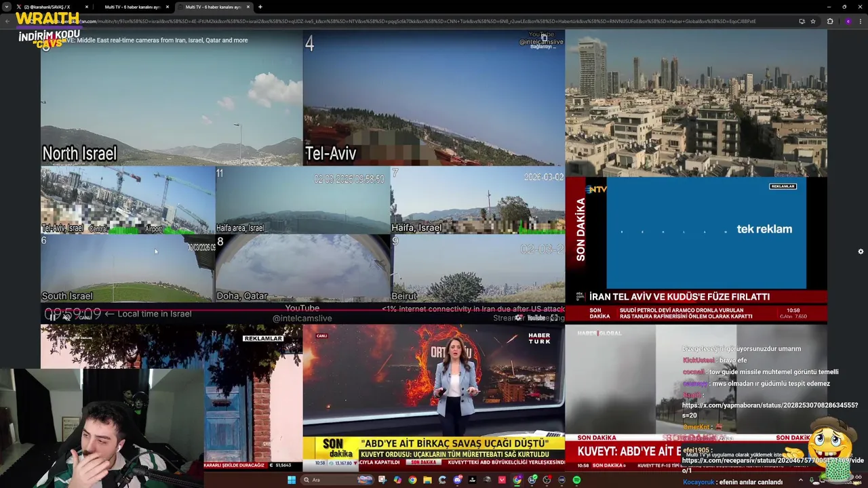The height and width of the screenshot is (488, 868).
Task: Select the active Multi TV tab
Action: tap(214, 7)
